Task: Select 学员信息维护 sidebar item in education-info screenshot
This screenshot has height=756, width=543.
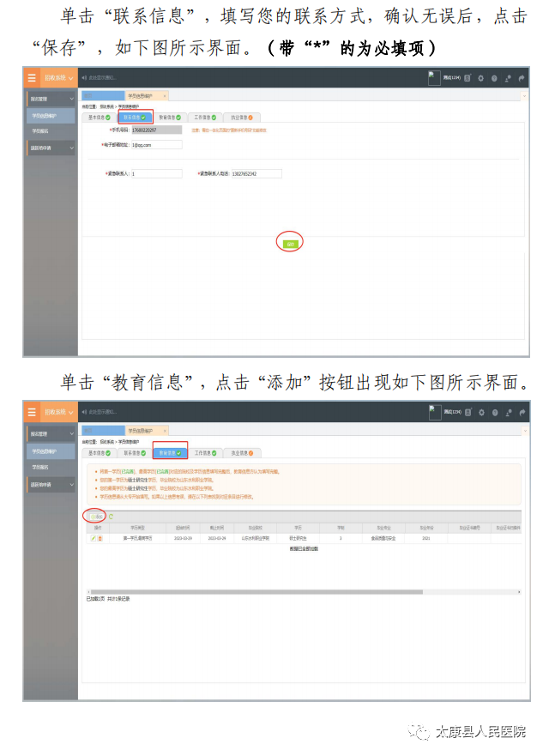Action: 51,451
